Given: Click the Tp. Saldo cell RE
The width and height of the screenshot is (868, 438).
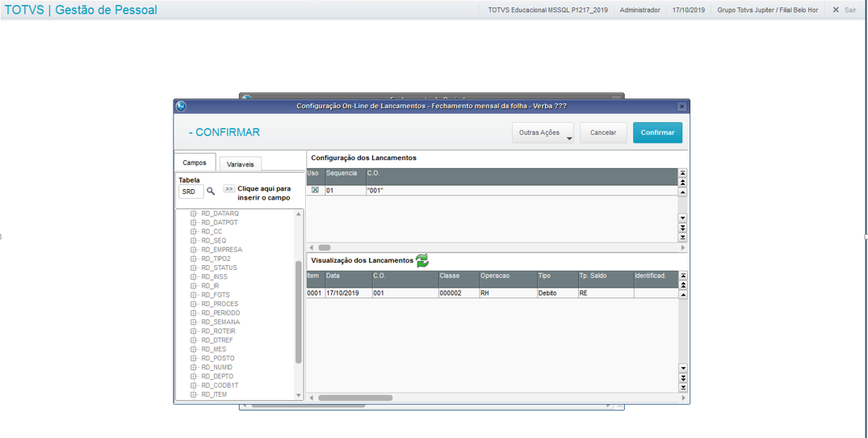Looking at the screenshot, I should pos(606,293).
